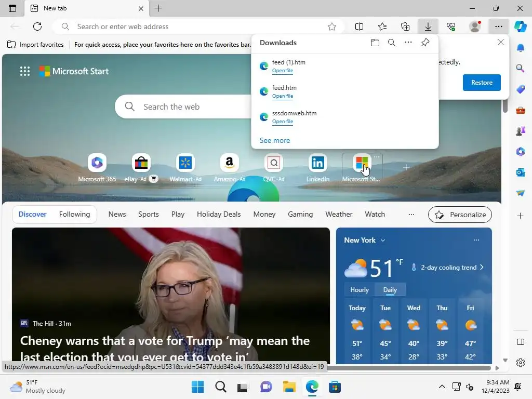Click the Personalize button

[x=460, y=215]
